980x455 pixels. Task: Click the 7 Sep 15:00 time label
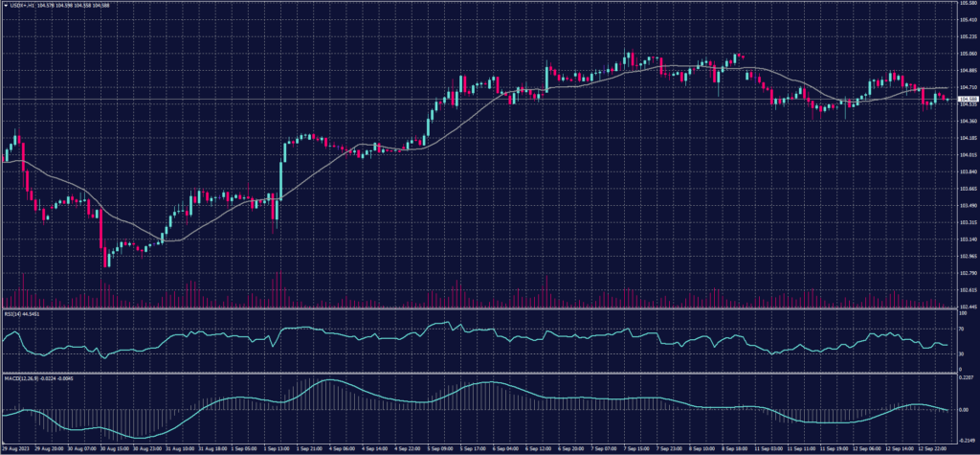tap(626, 446)
